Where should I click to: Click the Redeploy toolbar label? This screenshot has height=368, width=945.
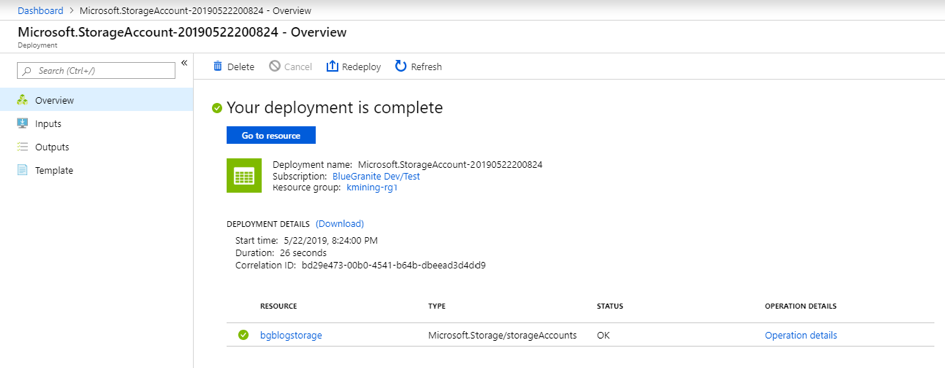(x=362, y=67)
